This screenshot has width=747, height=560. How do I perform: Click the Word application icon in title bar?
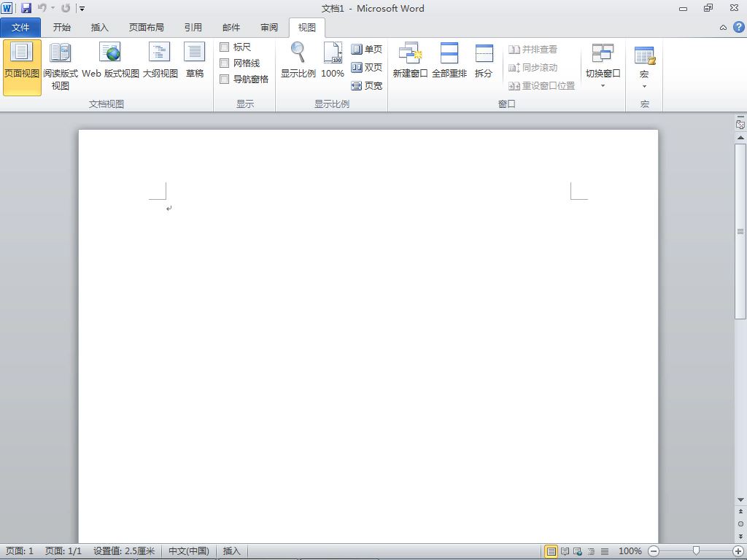pyautogui.click(x=7, y=7)
